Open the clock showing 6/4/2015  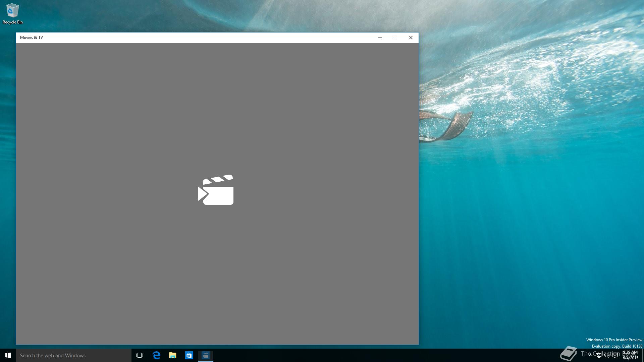click(631, 355)
